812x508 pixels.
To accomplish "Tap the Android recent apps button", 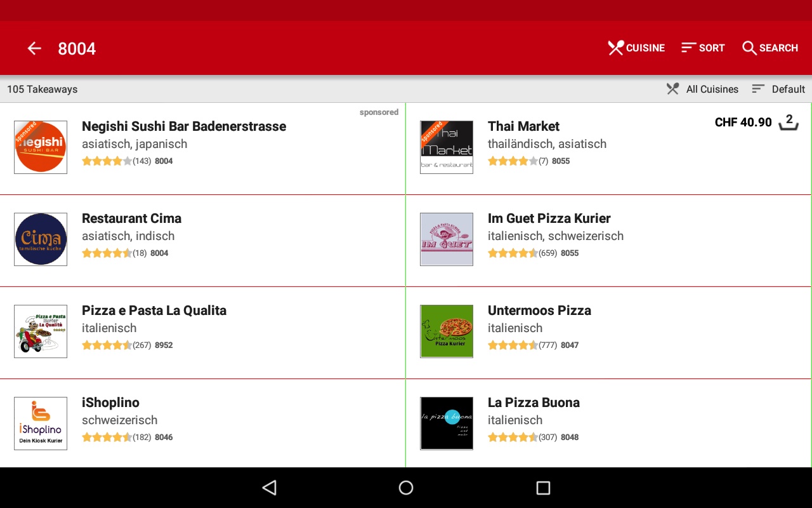I will (x=543, y=488).
